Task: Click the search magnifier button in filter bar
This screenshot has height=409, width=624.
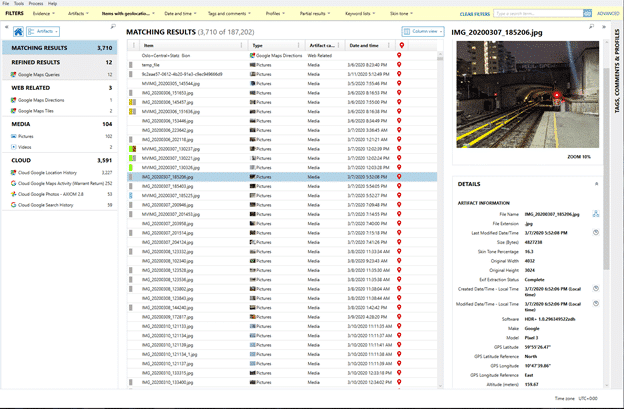Action: point(587,14)
